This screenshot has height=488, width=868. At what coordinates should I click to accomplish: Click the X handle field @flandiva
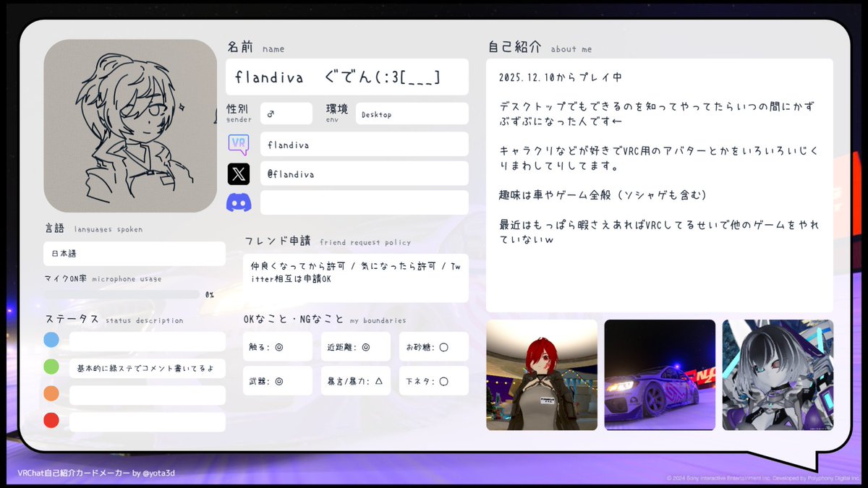click(x=365, y=174)
